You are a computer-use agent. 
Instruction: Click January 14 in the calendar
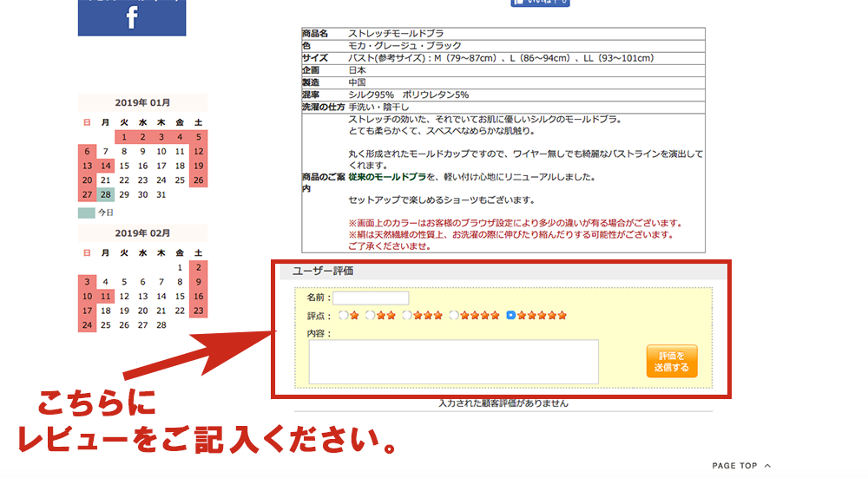click(x=105, y=166)
